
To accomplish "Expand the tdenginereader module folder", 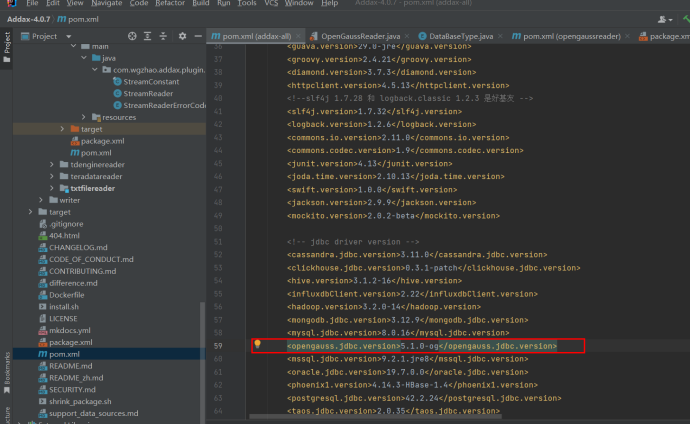I will tap(51, 164).
